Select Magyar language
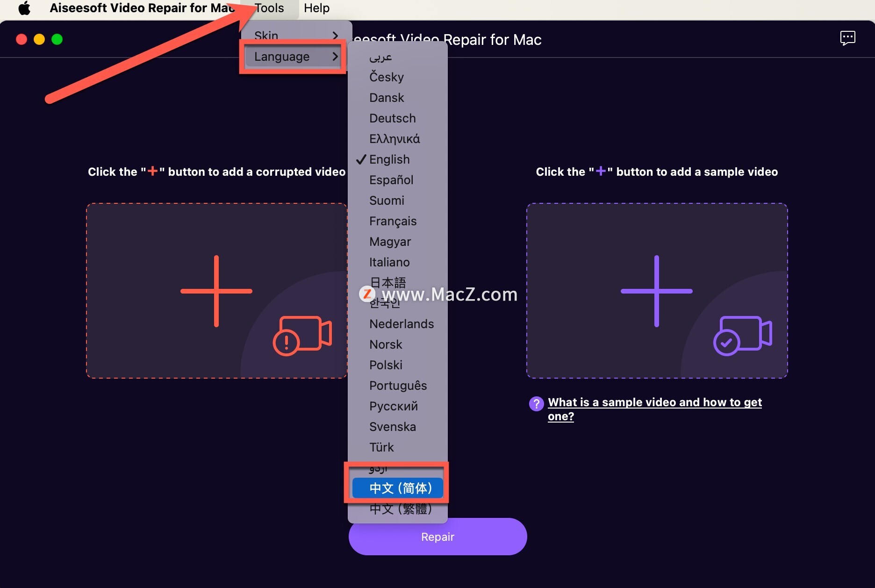875x588 pixels. pos(398,242)
